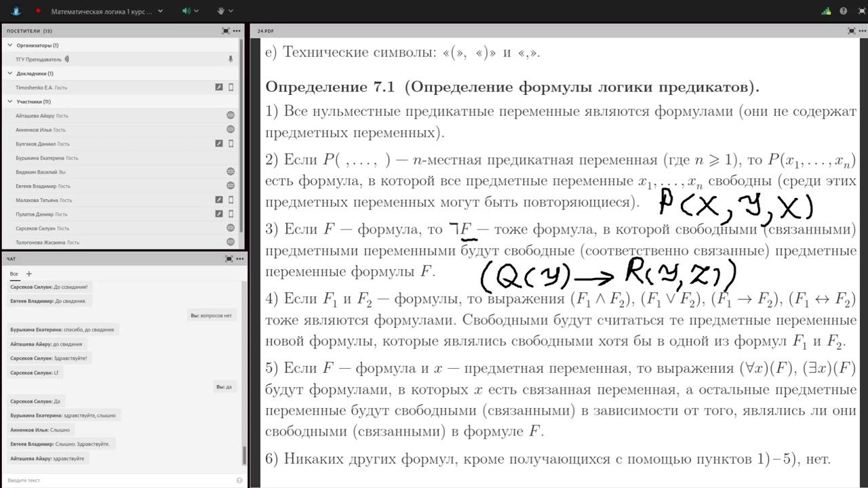This screenshot has width=868, height=488.
Task: Click the Adobe Connect logo icon
Action: click(x=16, y=11)
